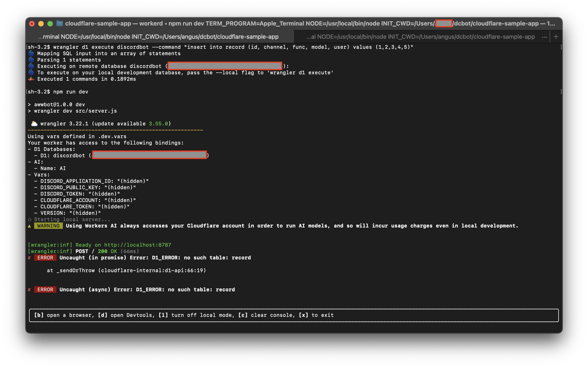Viewport: 588px width, 367px height.
Task: Click the folder proxy icon in the title bar
Action: pyautogui.click(x=59, y=23)
